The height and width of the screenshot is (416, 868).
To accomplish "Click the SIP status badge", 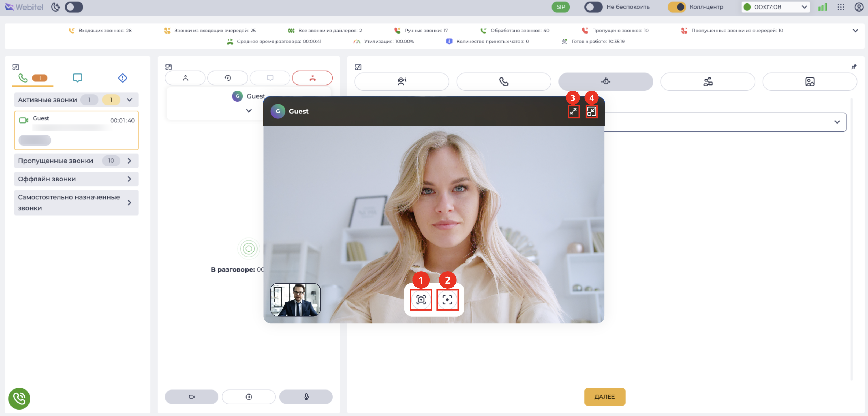I will pos(561,7).
